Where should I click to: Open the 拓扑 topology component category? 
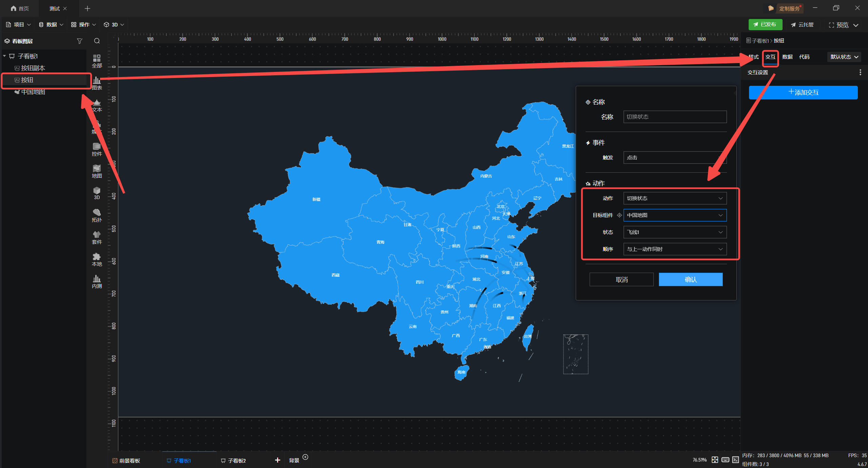pos(97,215)
